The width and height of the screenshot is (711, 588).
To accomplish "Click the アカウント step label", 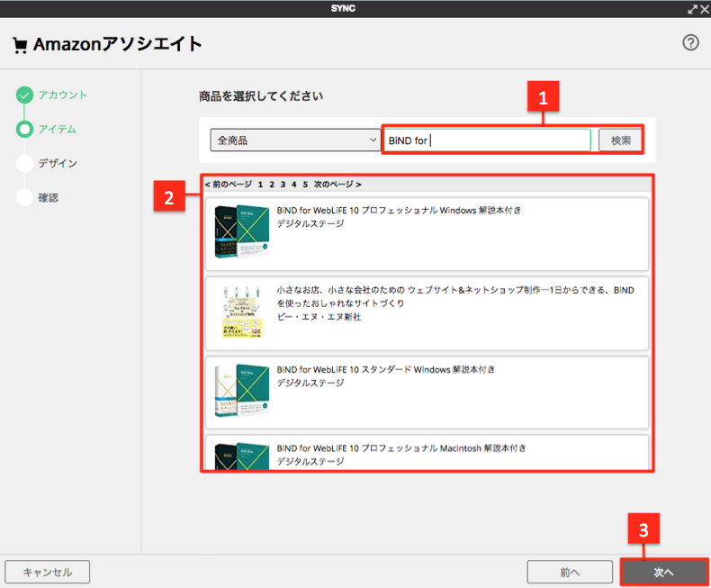I will coord(63,95).
